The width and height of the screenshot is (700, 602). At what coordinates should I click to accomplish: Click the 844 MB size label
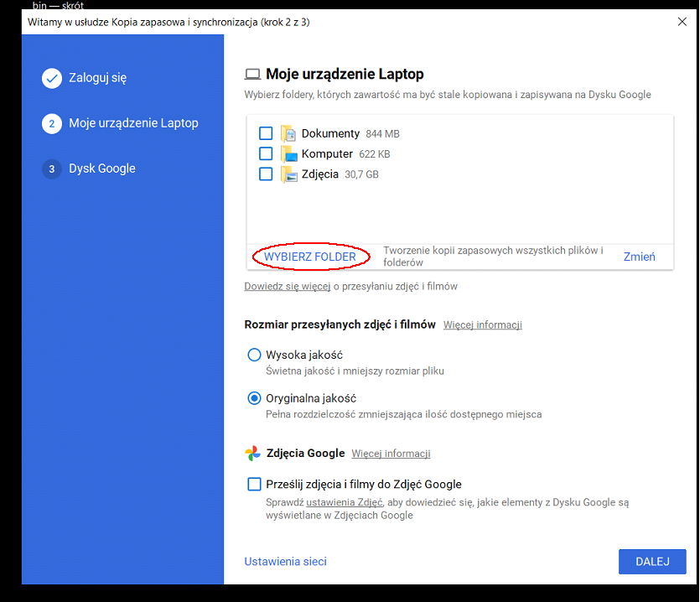(x=382, y=134)
